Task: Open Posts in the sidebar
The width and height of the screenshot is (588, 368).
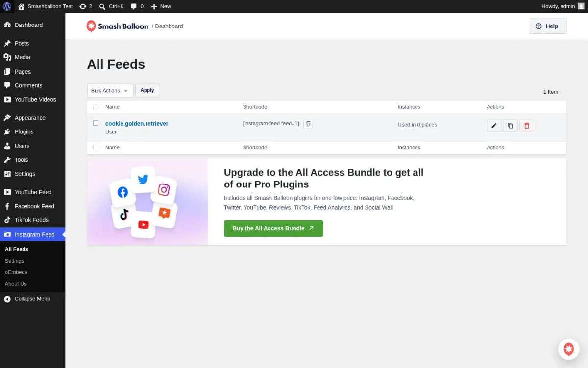Action: (x=32, y=43)
